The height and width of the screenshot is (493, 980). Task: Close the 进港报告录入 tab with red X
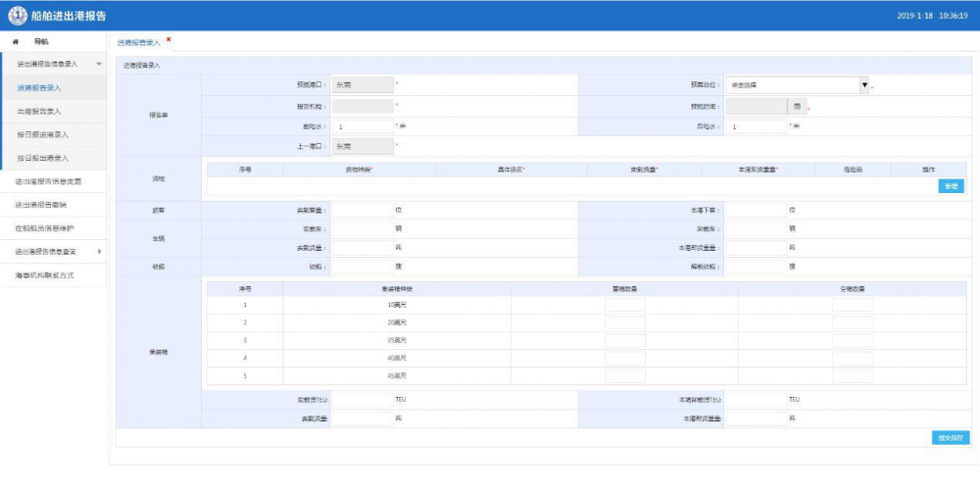[169, 39]
